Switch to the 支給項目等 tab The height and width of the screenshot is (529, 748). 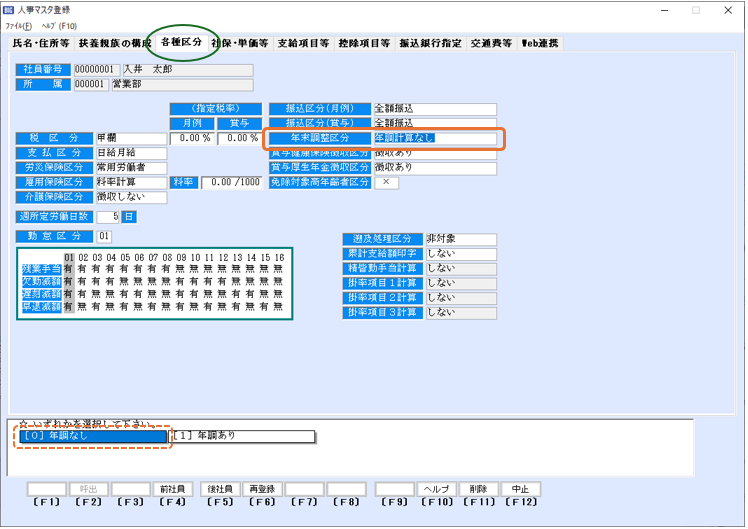click(303, 43)
